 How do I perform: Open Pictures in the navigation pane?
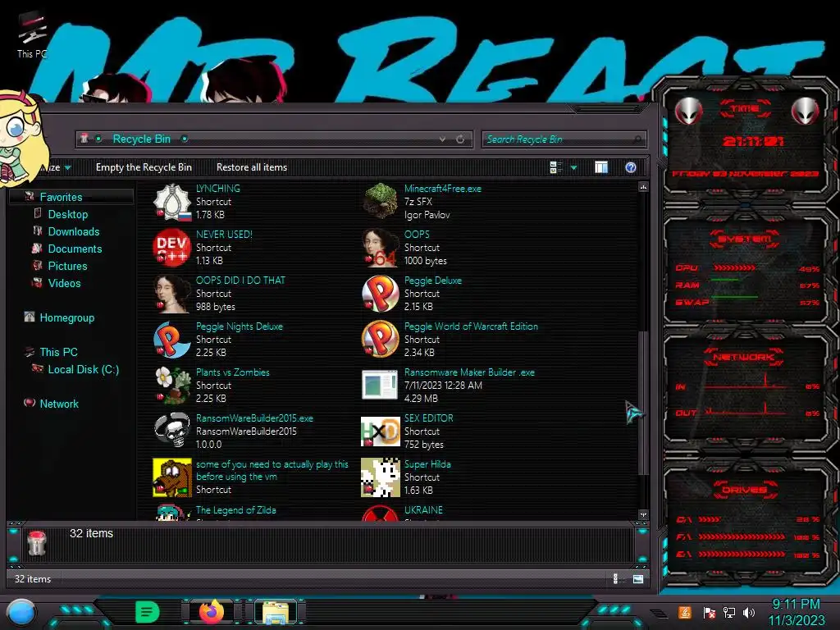(67, 266)
